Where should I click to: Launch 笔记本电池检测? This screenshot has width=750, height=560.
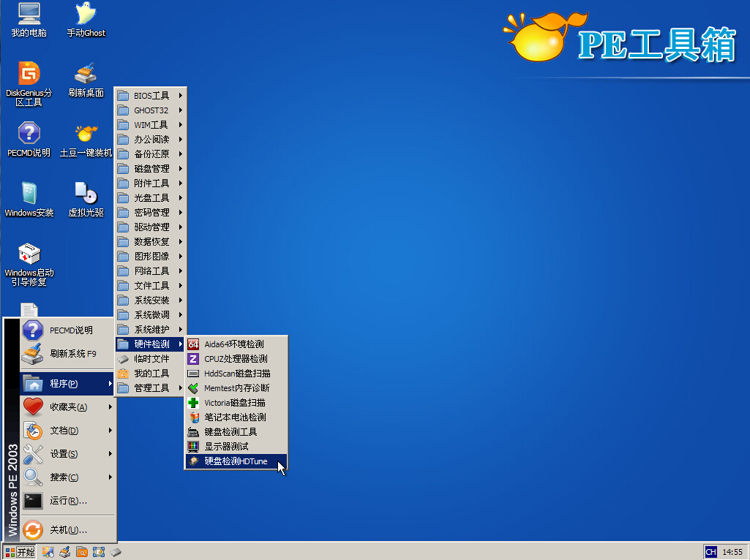[x=237, y=417]
